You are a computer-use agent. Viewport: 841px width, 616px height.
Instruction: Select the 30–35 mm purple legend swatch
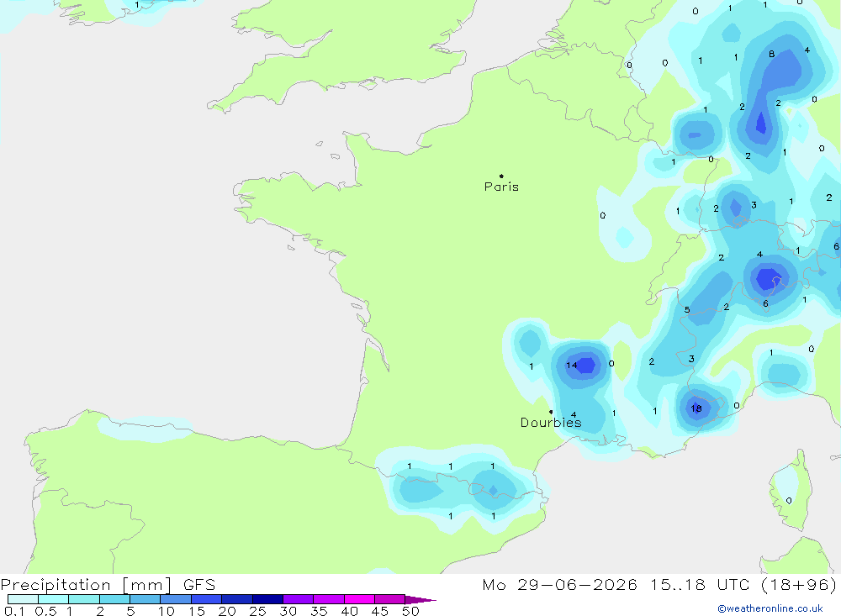click(299, 599)
